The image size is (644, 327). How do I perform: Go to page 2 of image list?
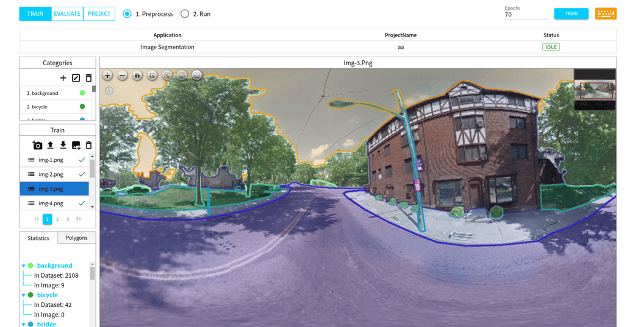tap(57, 219)
